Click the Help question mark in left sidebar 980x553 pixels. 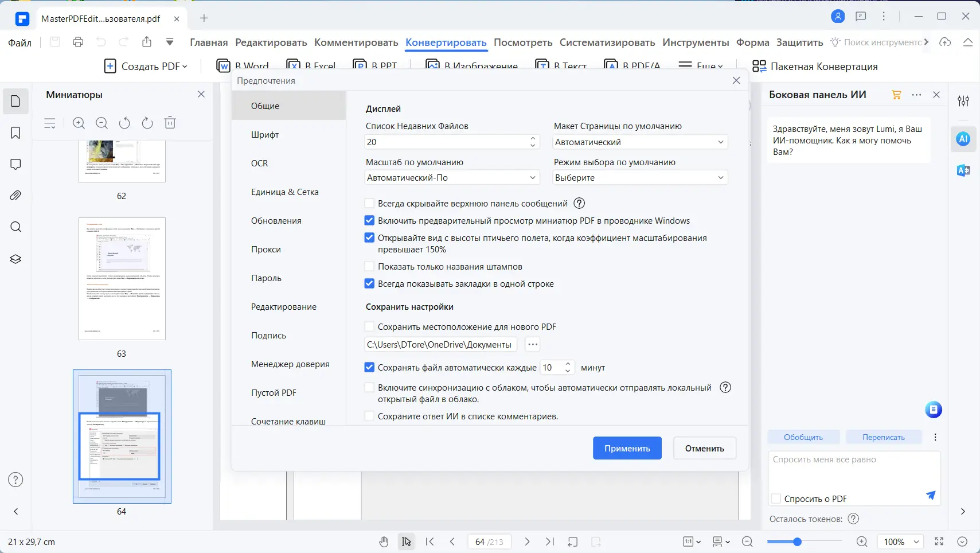click(x=15, y=480)
